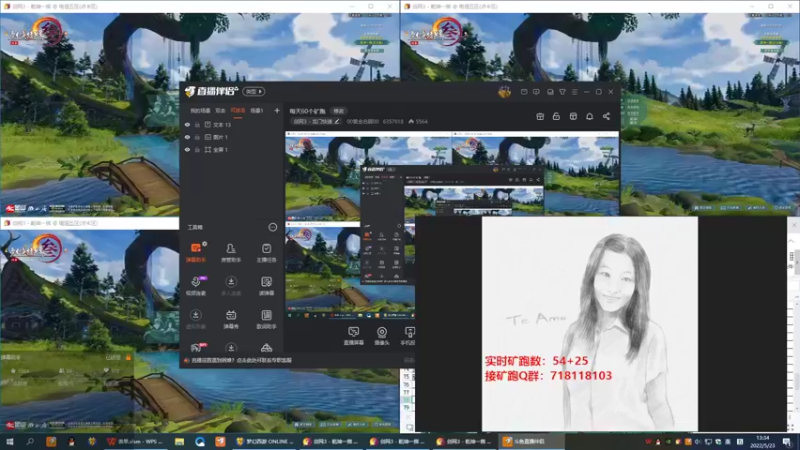This screenshot has width=800, height=450.
Task: Open the 主播任务 streamer tasks tool
Action: (x=266, y=252)
